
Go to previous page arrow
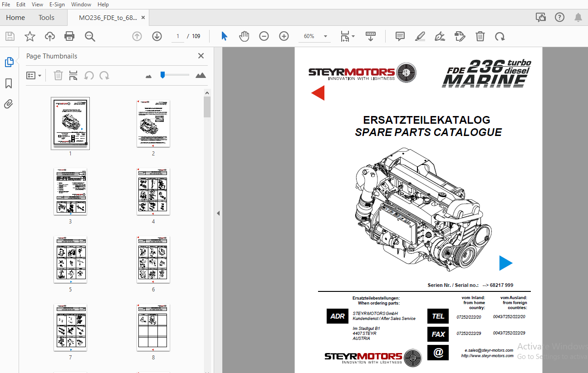coord(137,36)
